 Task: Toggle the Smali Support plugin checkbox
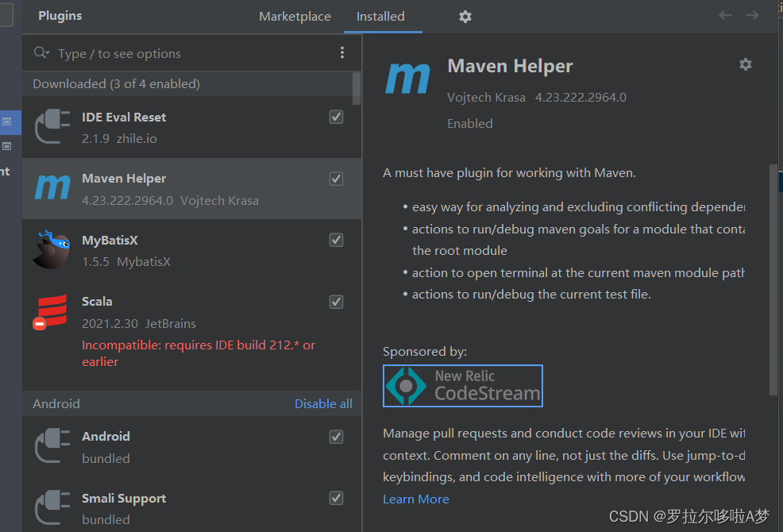[x=336, y=498]
